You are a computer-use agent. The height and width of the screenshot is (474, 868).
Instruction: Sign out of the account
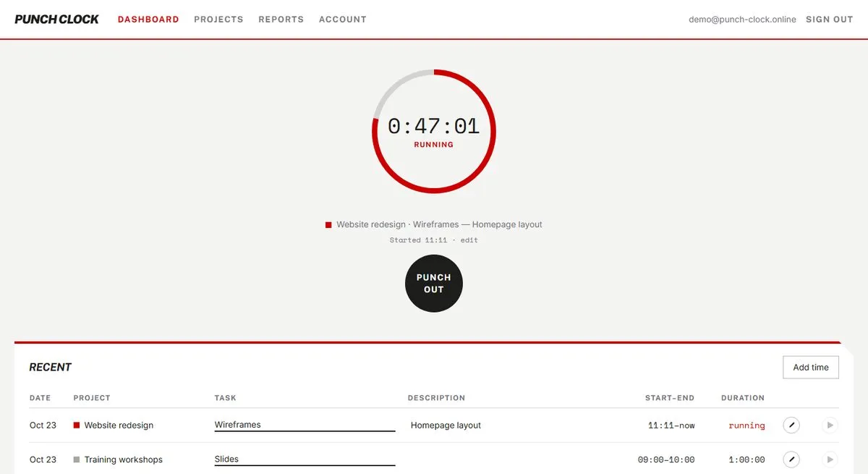tap(830, 20)
